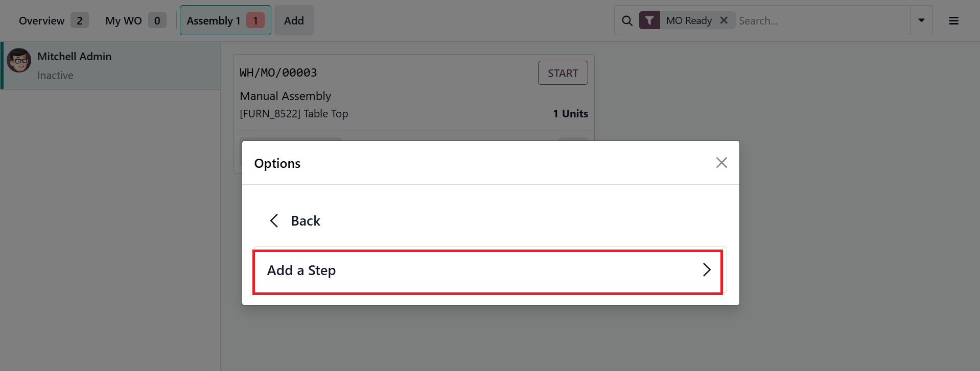Switch to the Overview tab
980x371 pixels.
[42, 21]
